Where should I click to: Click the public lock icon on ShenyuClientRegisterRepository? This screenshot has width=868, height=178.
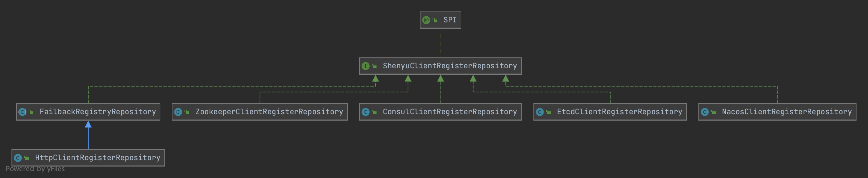click(374, 66)
